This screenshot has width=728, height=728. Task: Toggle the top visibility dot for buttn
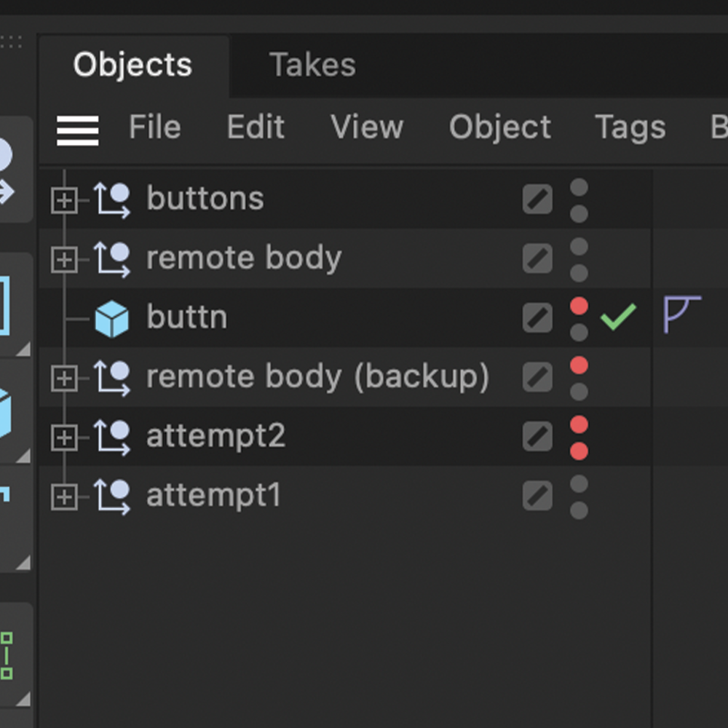click(x=579, y=306)
